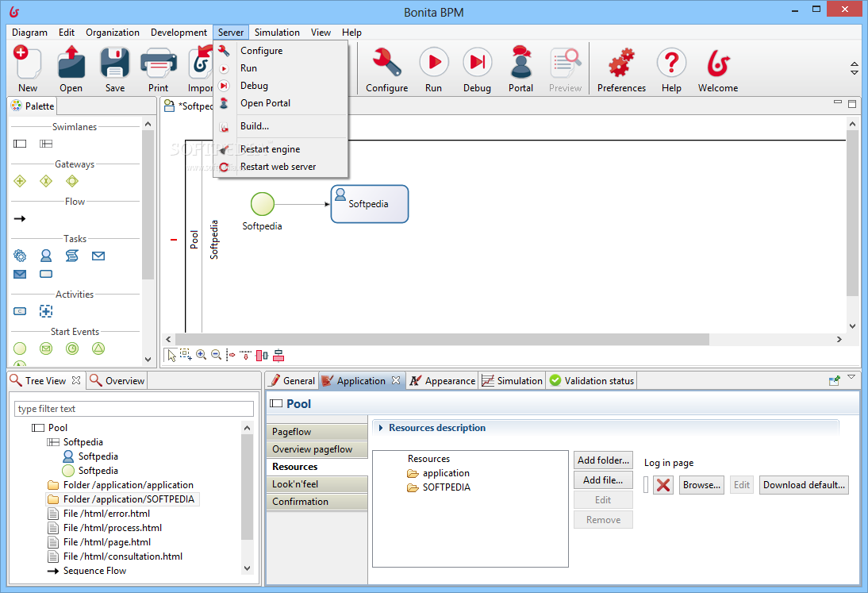Click the zoom out magnifier below canvas
The width and height of the screenshot is (868, 593).
tap(217, 355)
